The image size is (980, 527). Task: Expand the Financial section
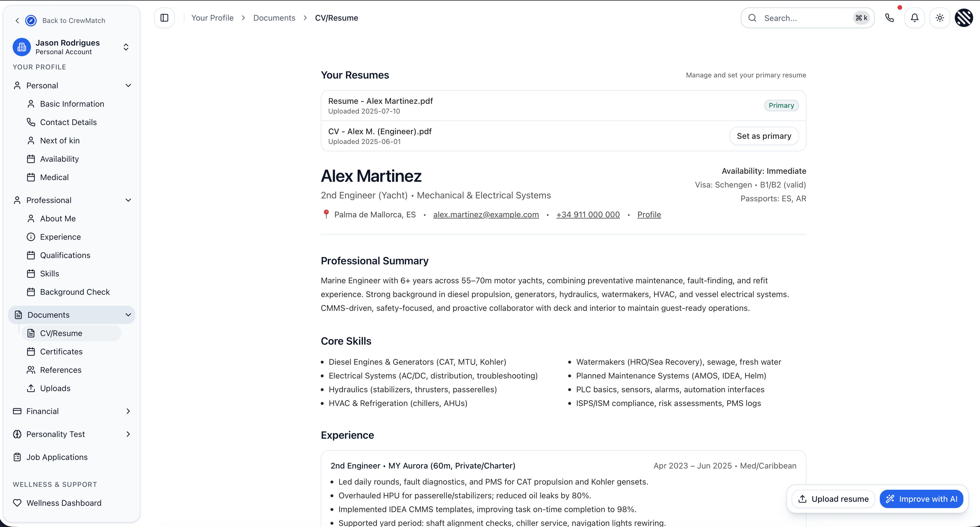tap(128, 411)
